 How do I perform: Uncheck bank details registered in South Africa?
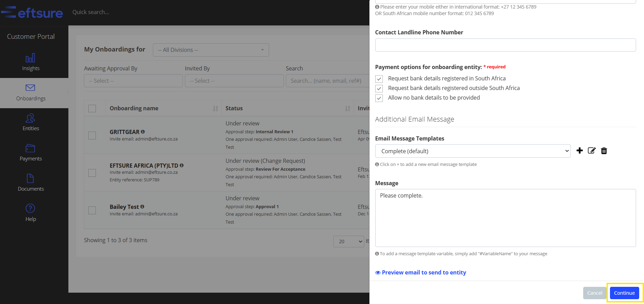tap(379, 79)
